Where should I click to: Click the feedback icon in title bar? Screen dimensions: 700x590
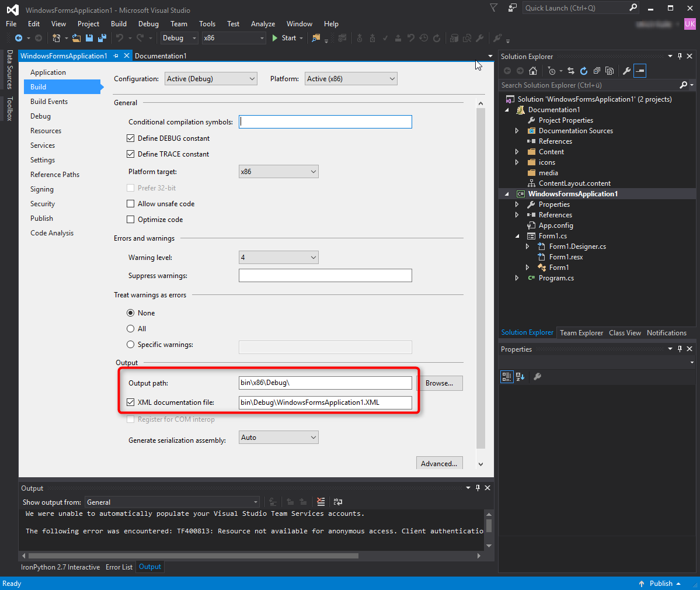pyautogui.click(x=512, y=8)
